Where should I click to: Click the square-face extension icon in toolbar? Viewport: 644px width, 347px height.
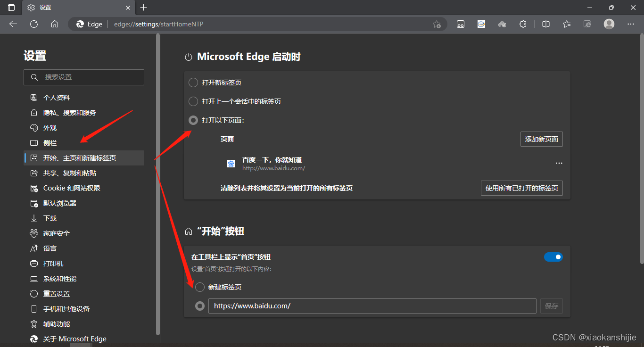461,24
